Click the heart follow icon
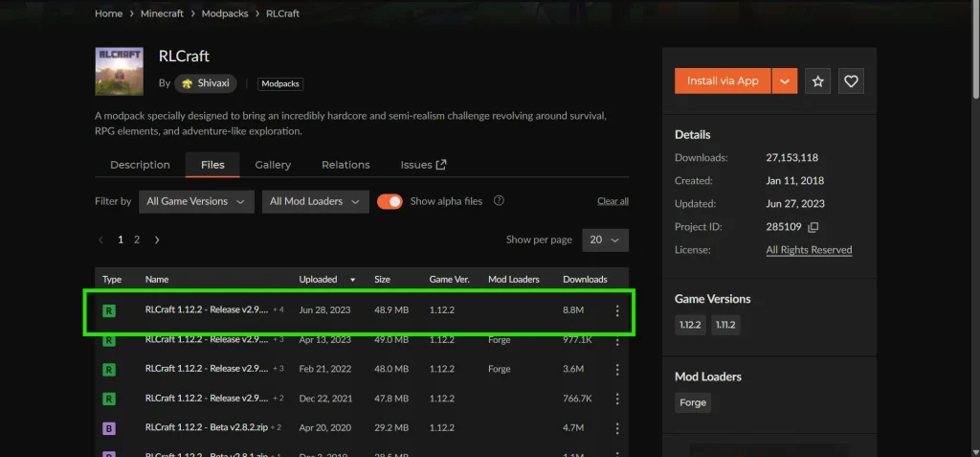The width and height of the screenshot is (980, 457). [851, 81]
